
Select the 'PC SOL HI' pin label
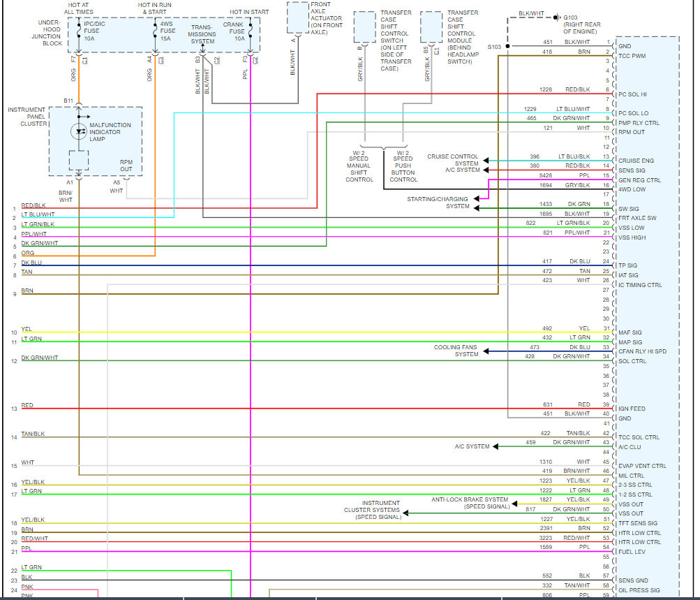tap(632, 94)
